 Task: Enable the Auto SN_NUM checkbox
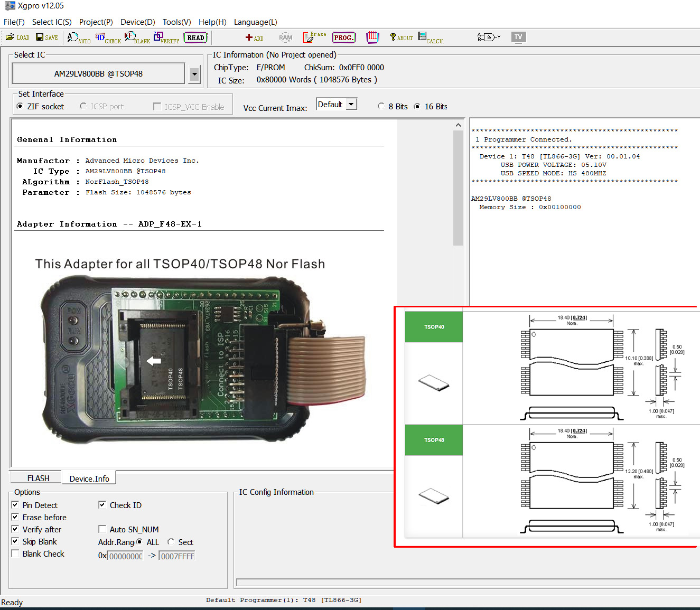102,529
